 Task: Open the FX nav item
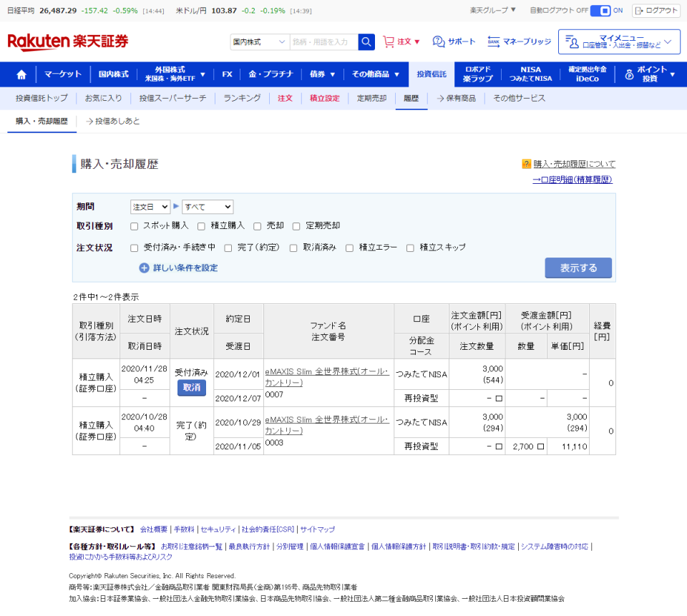click(x=227, y=74)
